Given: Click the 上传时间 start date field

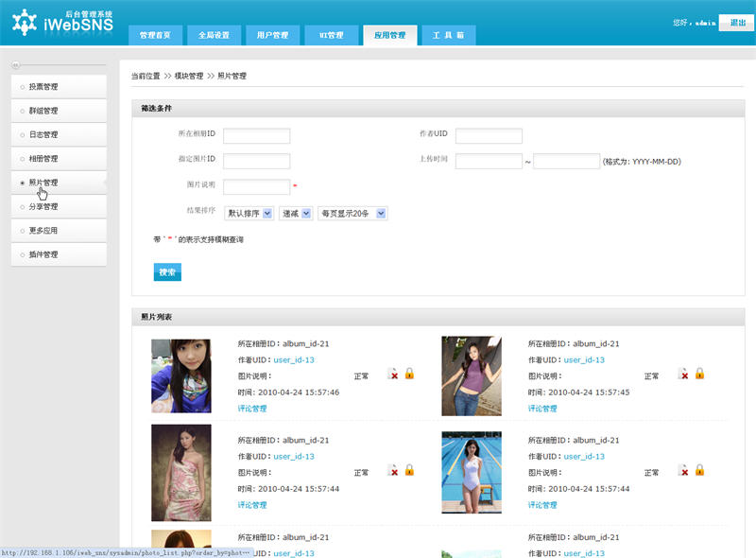Looking at the screenshot, I should 489,161.
